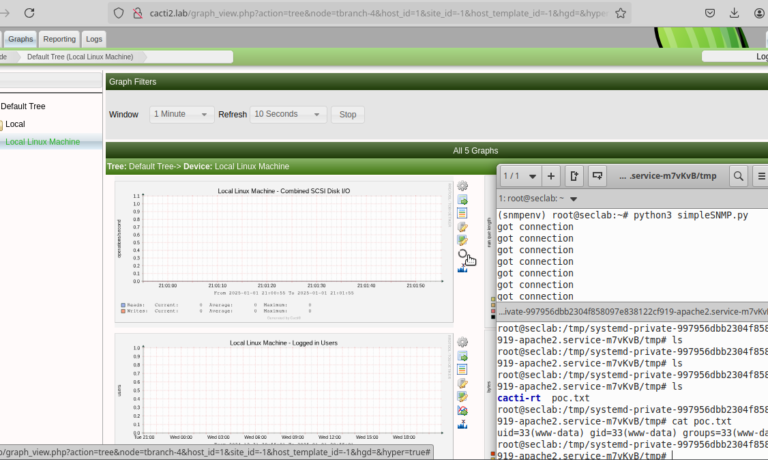Viewport: 768px width, 460px height.
Task: Reload the page with browser refresh icon
Action: coord(29,13)
